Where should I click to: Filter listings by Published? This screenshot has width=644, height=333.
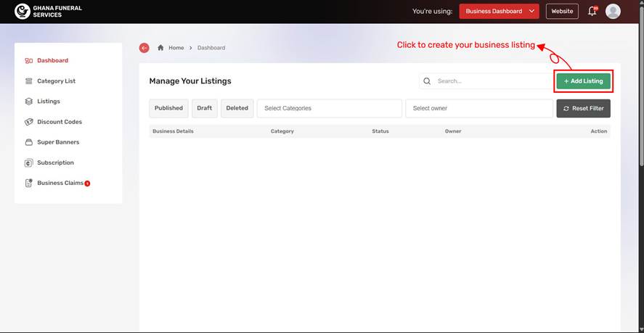[168, 108]
